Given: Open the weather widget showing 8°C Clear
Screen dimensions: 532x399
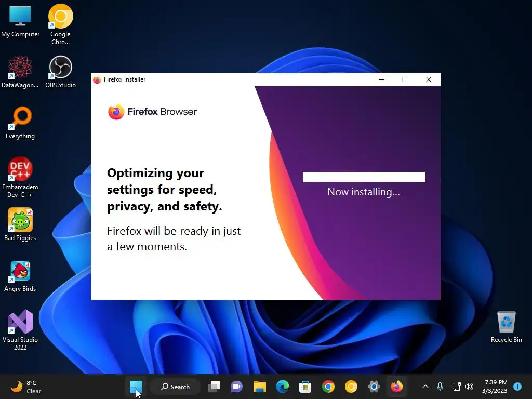Looking at the screenshot, I should pos(26,387).
